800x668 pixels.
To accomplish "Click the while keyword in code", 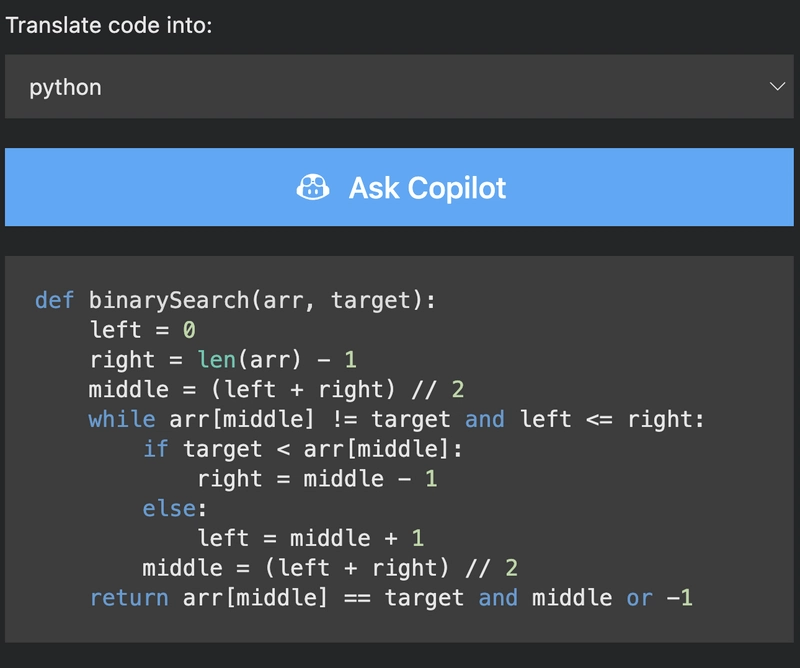I will click(122, 419).
